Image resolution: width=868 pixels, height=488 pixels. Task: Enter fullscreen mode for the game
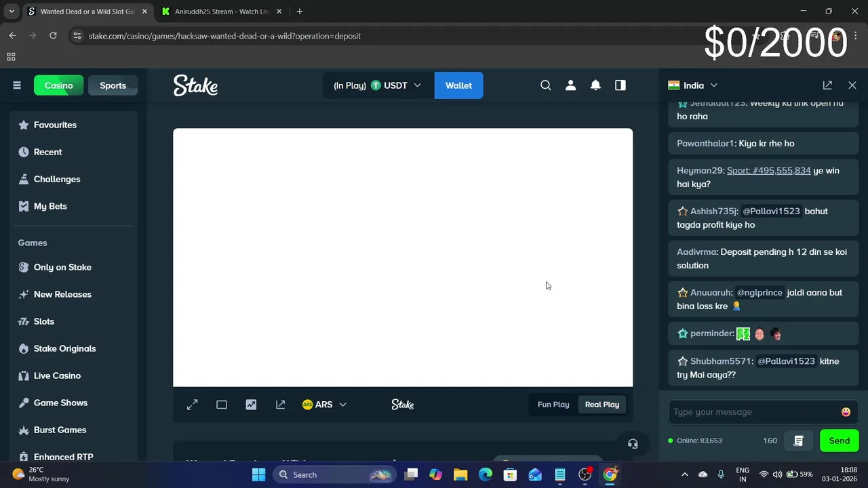click(x=193, y=405)
